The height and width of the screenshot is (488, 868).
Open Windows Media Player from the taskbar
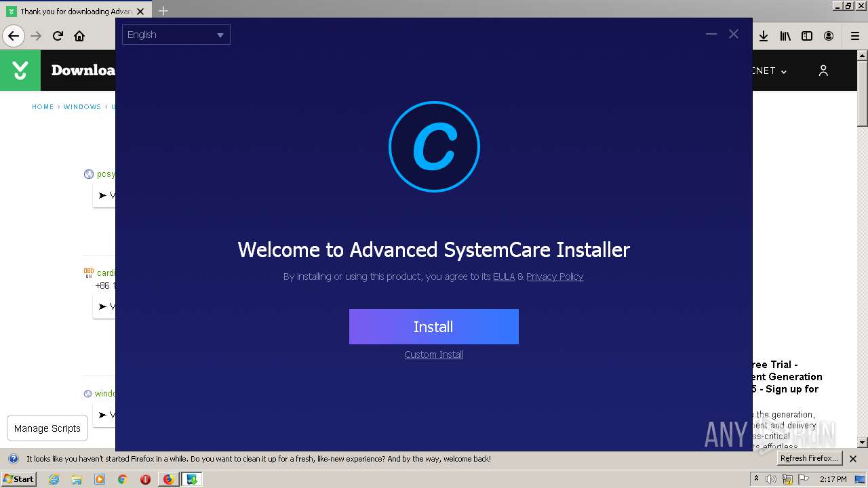point(100,479)
